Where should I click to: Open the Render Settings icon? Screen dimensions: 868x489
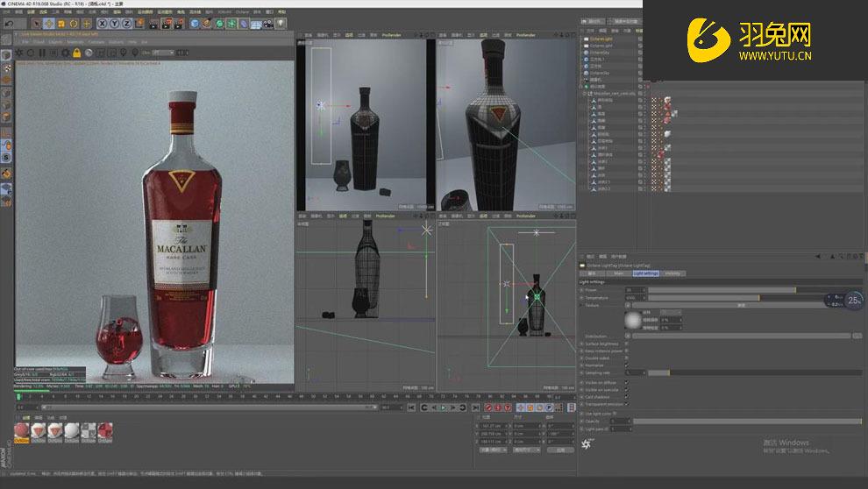coord(179,24)
